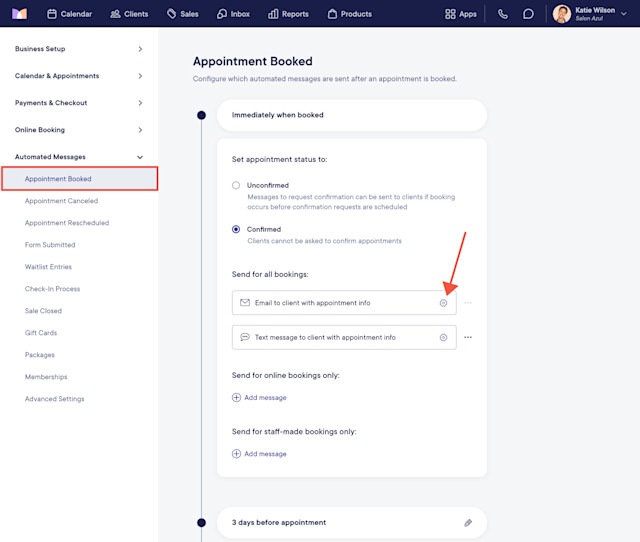Image resolution: width=640 pixels, height=542 pixels.
Task: Click the 3 days before appointment header
Action: [352, 523]
